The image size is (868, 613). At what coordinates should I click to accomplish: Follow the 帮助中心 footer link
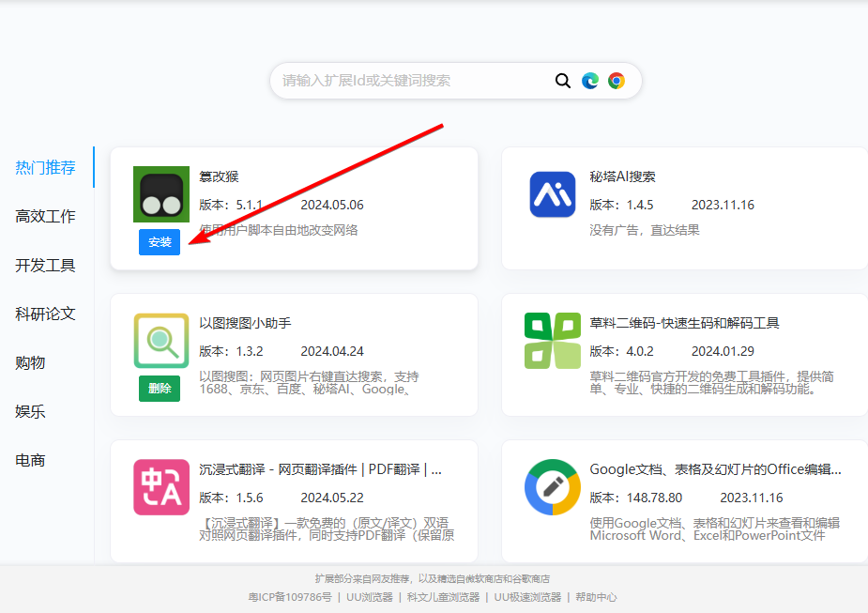click(x=596, y=597)
